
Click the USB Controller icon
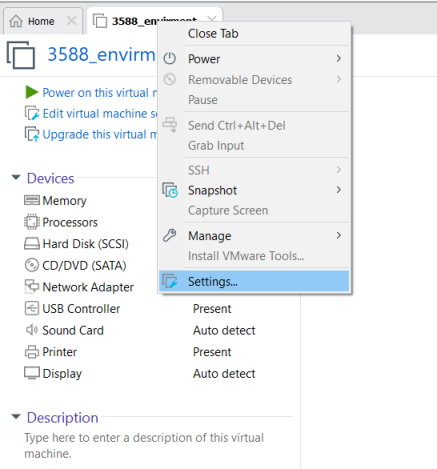point(32,308)
